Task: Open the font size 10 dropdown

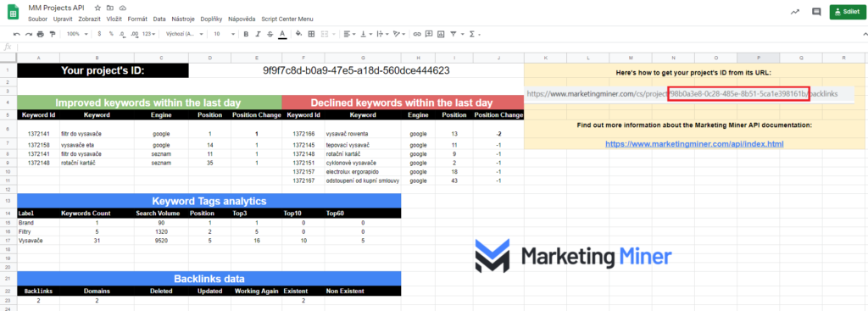Action: coord(224,34)
